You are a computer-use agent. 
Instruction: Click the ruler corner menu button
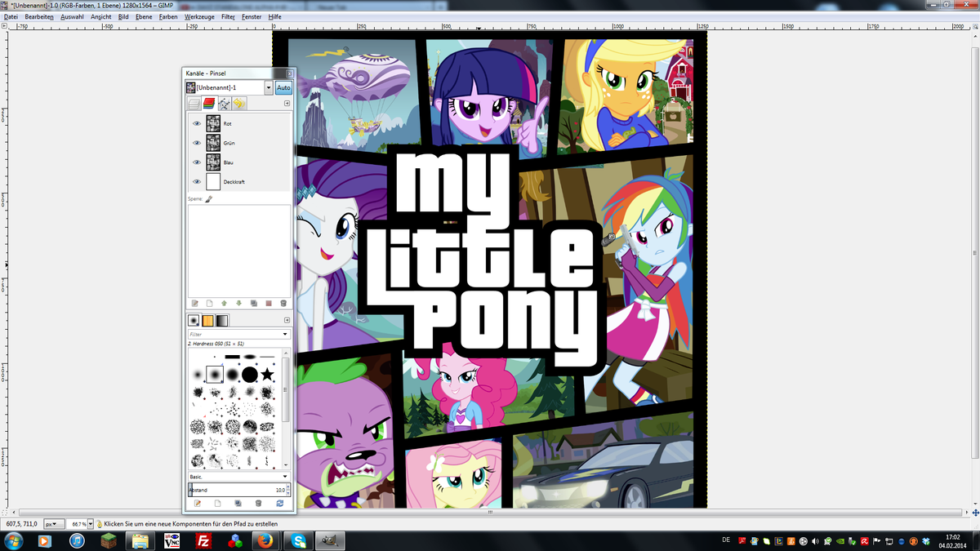[x=4, y=26]
